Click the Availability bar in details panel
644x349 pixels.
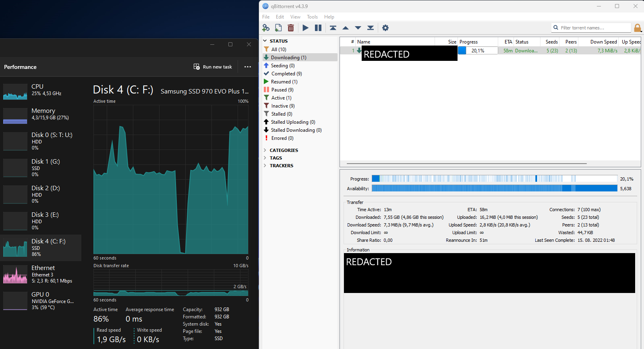(494, 188)
